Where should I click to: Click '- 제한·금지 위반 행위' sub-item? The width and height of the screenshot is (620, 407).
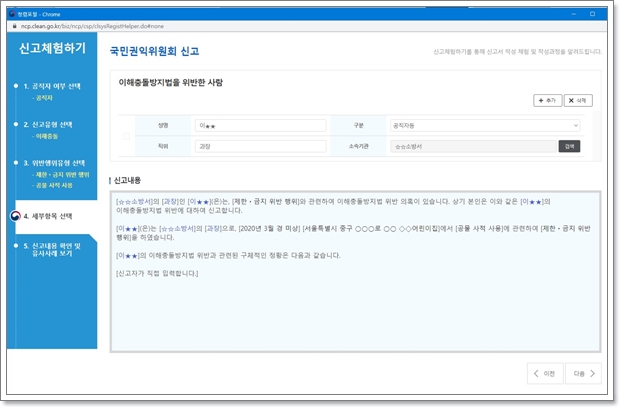click(60, 174)
